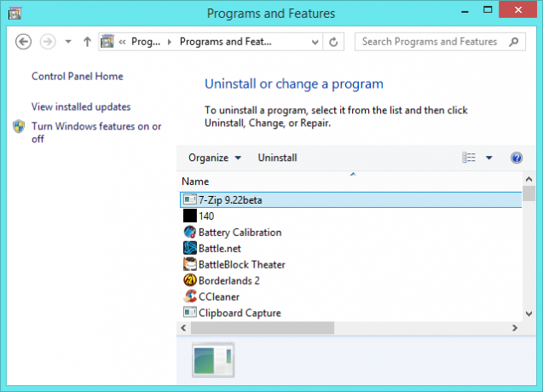The image size is (543, 392).
Task: Select the Battery Calibration icon
Action: [x=190, y=232]
